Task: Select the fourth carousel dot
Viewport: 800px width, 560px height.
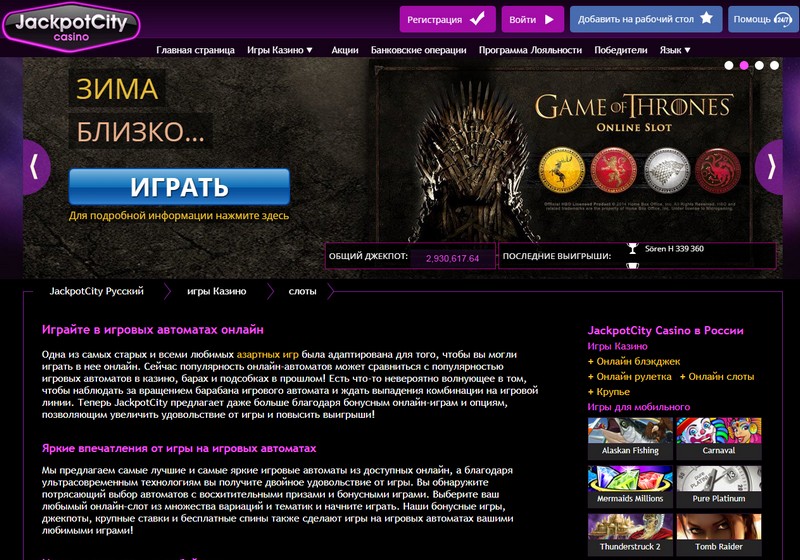Action: (x=774, y=65)
